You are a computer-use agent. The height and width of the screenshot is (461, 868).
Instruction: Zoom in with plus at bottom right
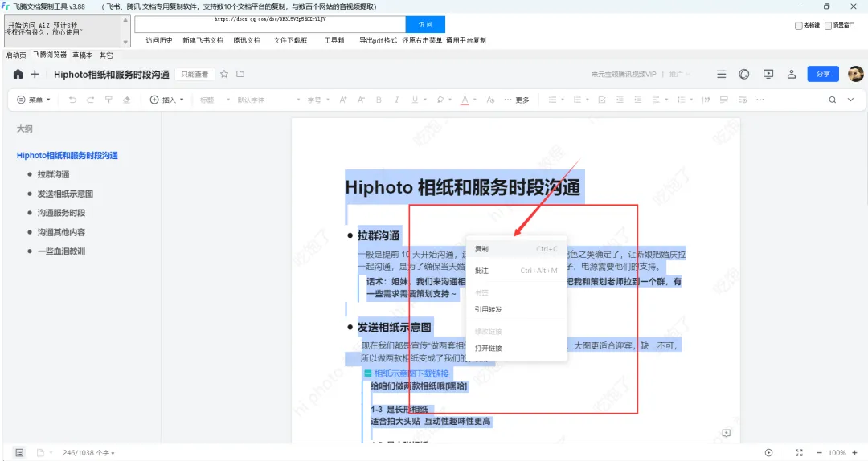(x=854, y=453)
